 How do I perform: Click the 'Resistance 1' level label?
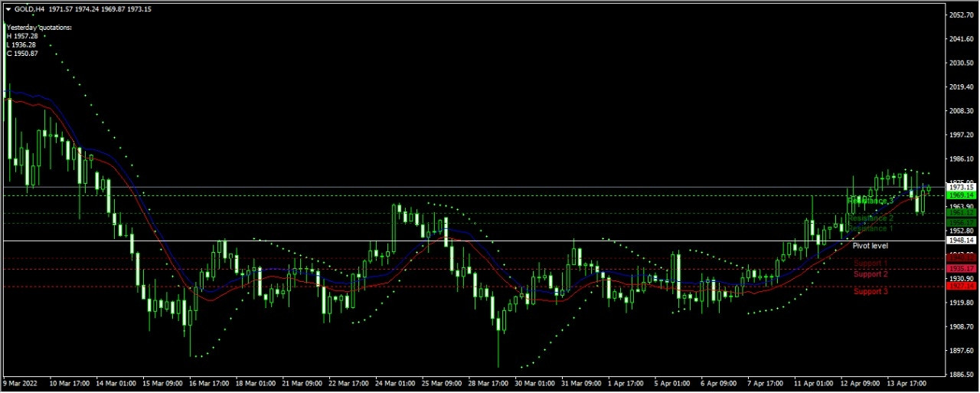(x=871, y=228)
